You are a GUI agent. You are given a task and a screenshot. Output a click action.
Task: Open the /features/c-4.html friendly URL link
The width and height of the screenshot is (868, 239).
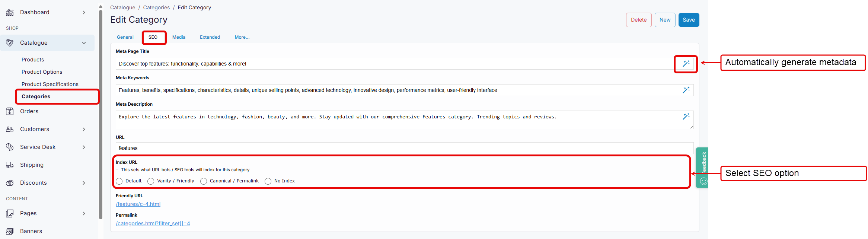[138, 204]
